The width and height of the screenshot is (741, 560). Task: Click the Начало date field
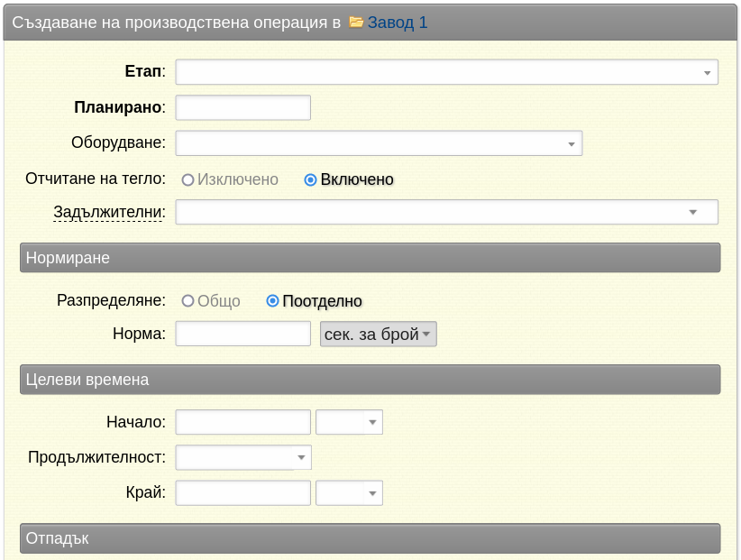pyautogui.click(x=242, y=422)
